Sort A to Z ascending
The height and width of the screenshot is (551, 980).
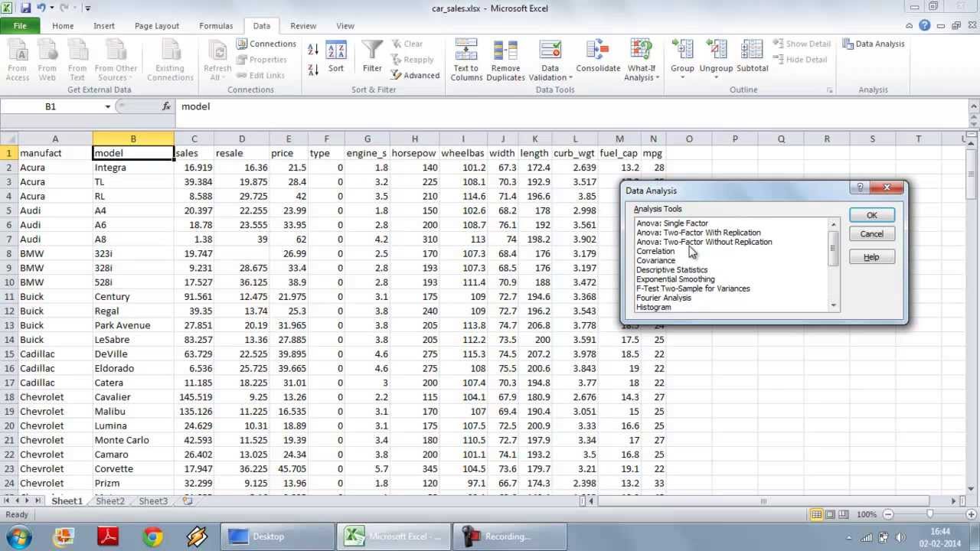(313, 50)
